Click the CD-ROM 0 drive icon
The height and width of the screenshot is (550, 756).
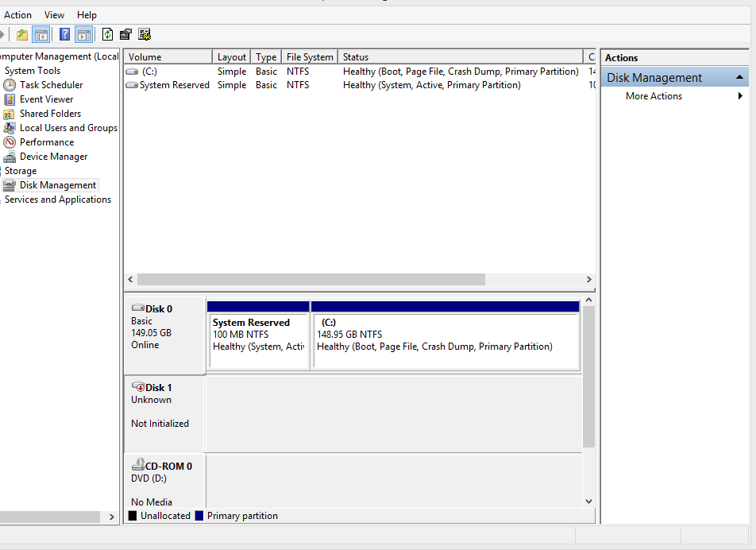coord(138,465)
